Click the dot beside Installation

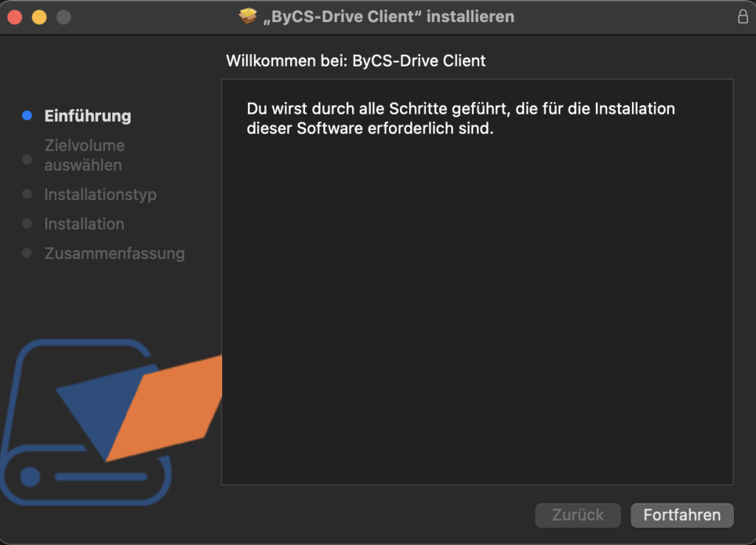tap(27, 224)
